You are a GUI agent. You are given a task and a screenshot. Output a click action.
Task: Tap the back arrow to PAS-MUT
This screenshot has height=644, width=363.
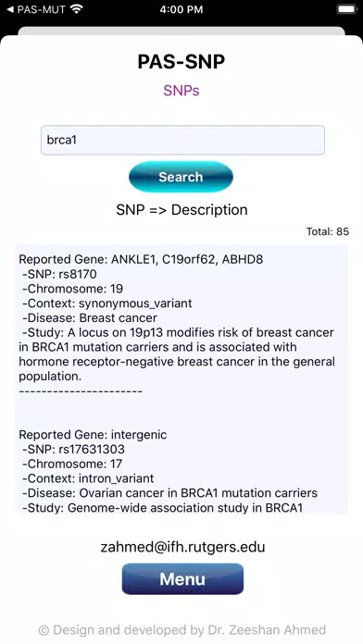tap(11, 9)
